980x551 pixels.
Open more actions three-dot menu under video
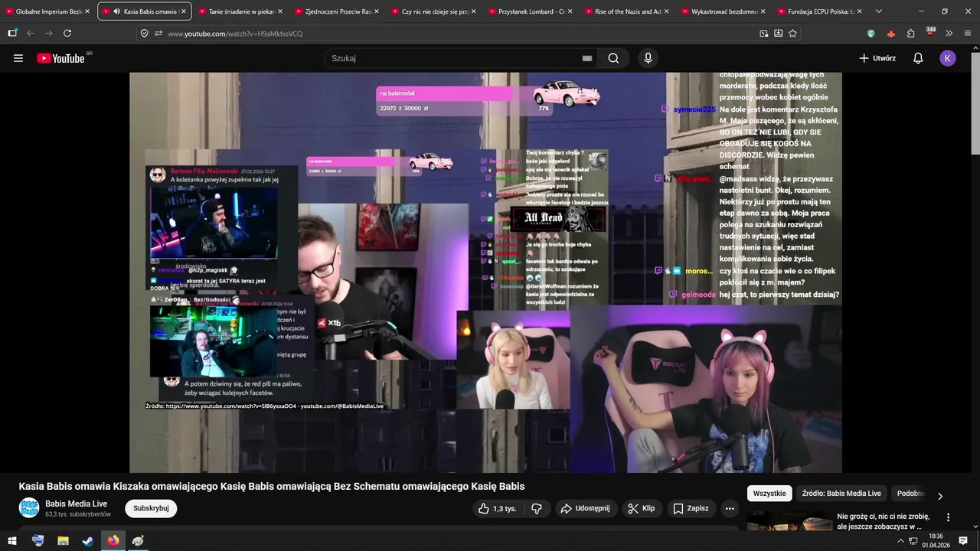pyautogui.click(x=730, y=508)
